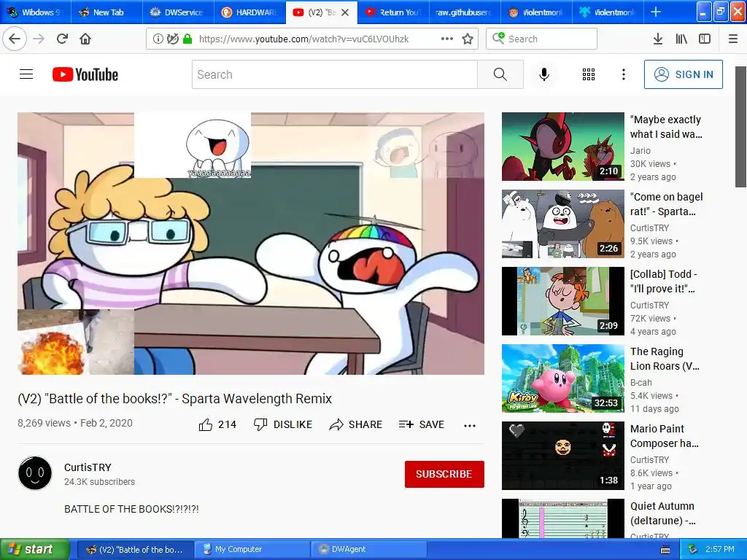Click the B-cah channel name
Screen dimensions: 747x560
pos(641,382)
